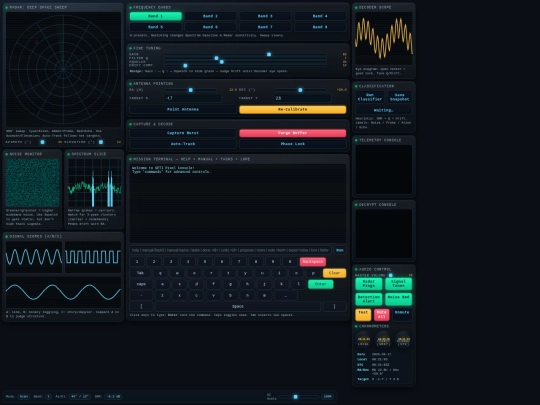Image resolution: width=540 pixels, height=405 pixels.
Task: Click the underscore key on virtual keyboard
Action: tap(285, 295)
